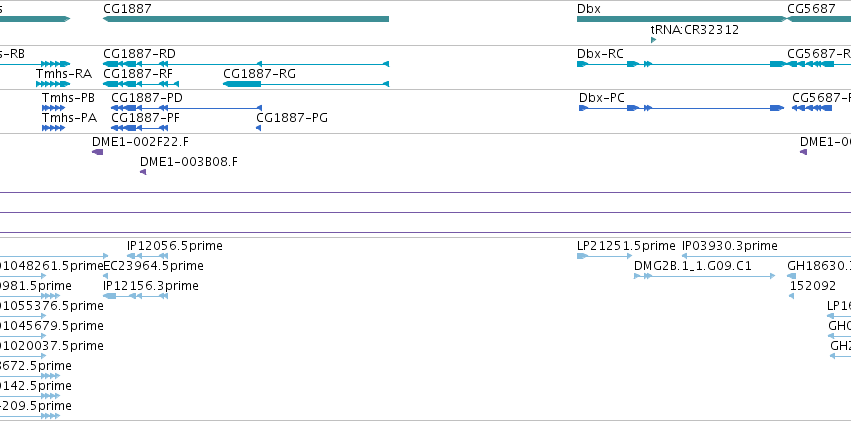Viewport: 851px width, 421px height.
Task: Click the DME1-002F22.F purple marker
Action: [97, 152]
